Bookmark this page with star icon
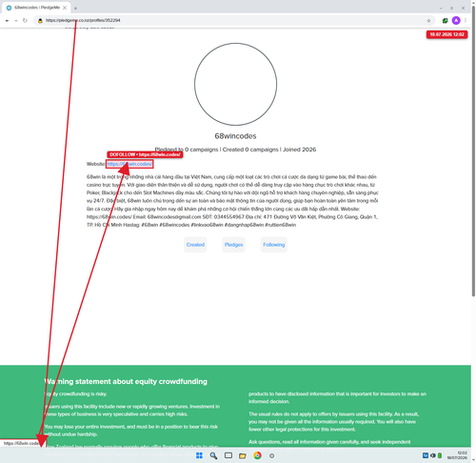This screenshot has height=463, width=476. pos(428,21)
